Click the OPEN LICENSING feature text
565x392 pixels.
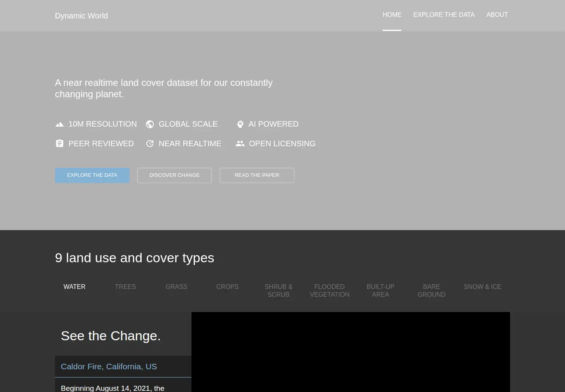click(x=282, y=143)
